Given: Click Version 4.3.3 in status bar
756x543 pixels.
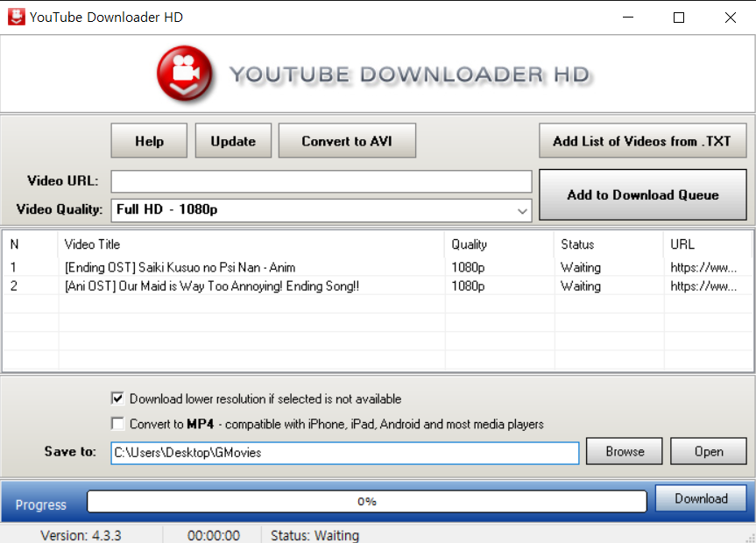Looking at the screenshot, I should pyautogui.click(x=81, y=535).
